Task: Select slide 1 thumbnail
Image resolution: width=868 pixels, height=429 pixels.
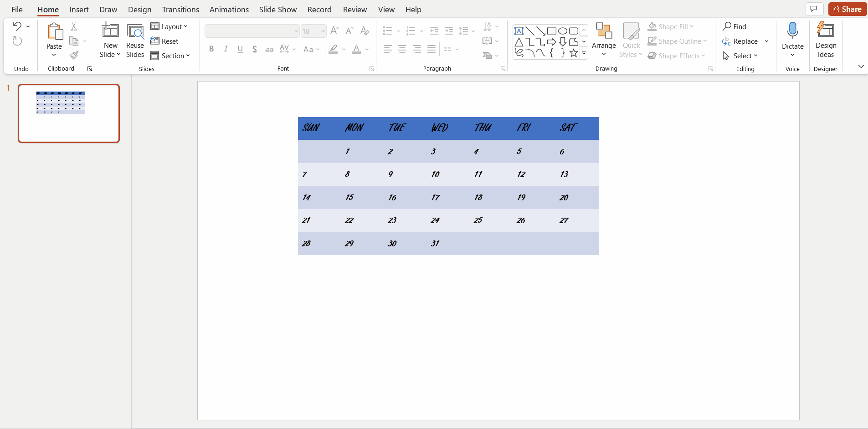Action: click(69, 113)
